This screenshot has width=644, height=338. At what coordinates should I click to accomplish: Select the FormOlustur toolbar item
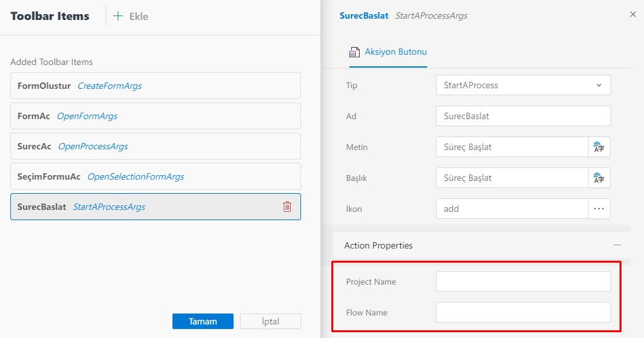(155, 86)
